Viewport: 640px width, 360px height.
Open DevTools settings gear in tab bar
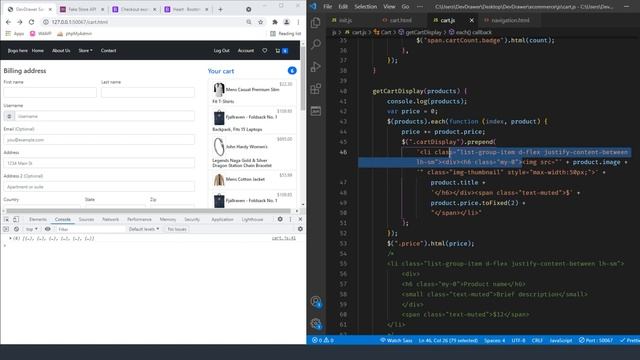coord(280,219)
